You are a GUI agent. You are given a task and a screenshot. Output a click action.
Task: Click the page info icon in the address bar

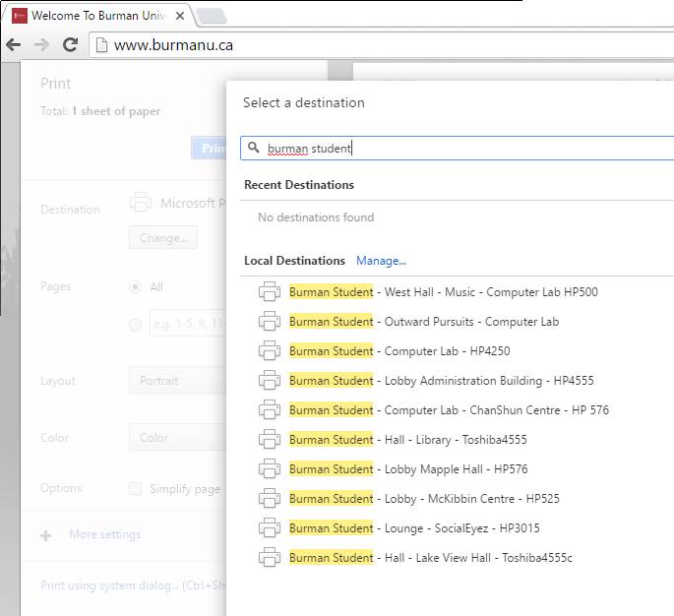coord(101,44)
